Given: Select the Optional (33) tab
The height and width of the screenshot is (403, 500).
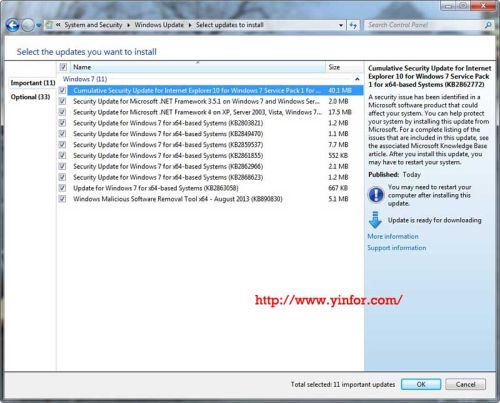Looking at the screenshot, I should click(x=30, y=97).
